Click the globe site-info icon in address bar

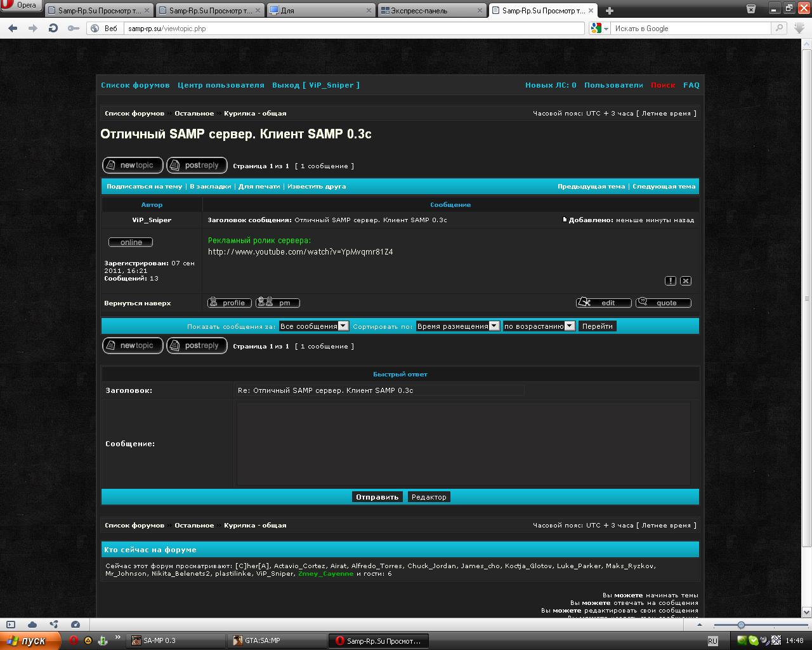click(95, 29)
